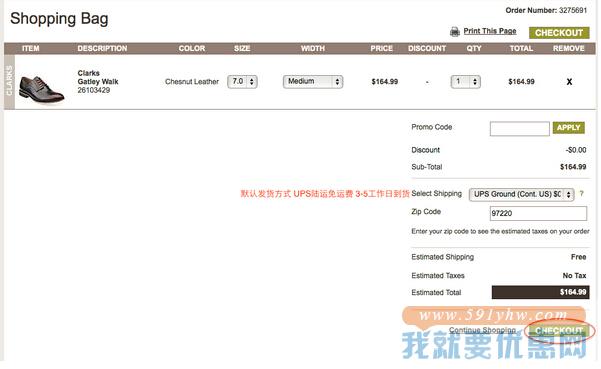The image size is (601, 369).
Task: Click the item number 26103429
Action: (94, 90)
